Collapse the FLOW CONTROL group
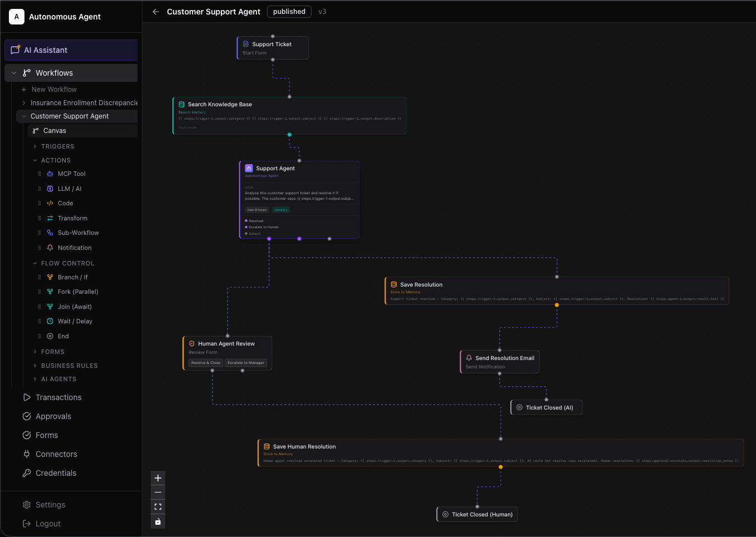Screen dimensions: 756x537 pos(35,263)
